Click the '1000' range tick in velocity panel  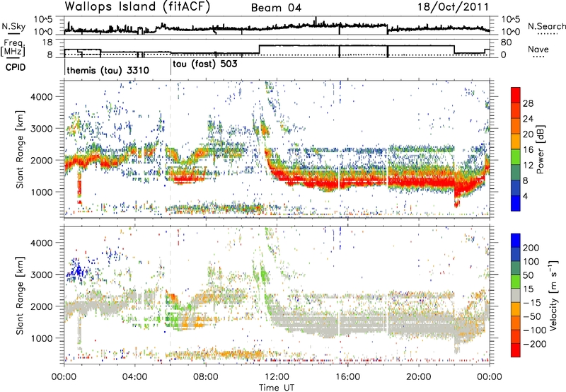tap(41, 338)
